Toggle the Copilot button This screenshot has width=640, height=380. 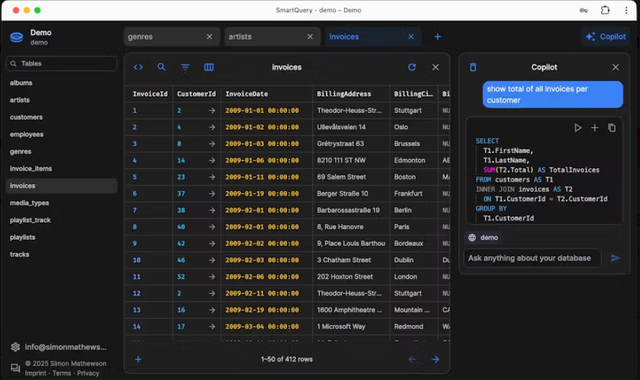click(605, 37)
